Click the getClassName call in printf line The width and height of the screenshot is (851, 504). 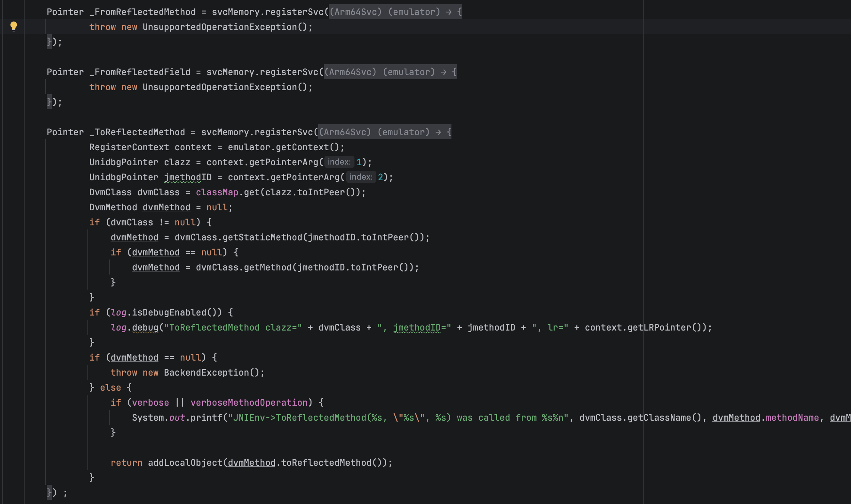[x=660, y=418]
